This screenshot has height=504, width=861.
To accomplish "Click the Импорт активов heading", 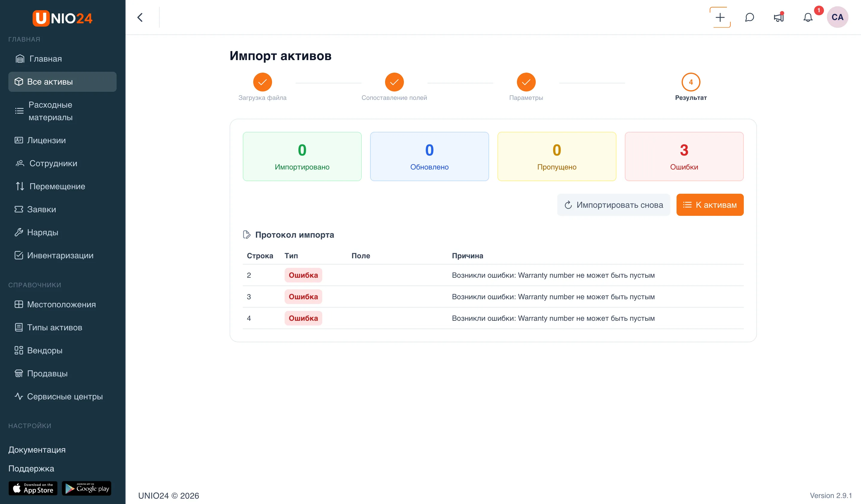I will (x=280, y=56).
